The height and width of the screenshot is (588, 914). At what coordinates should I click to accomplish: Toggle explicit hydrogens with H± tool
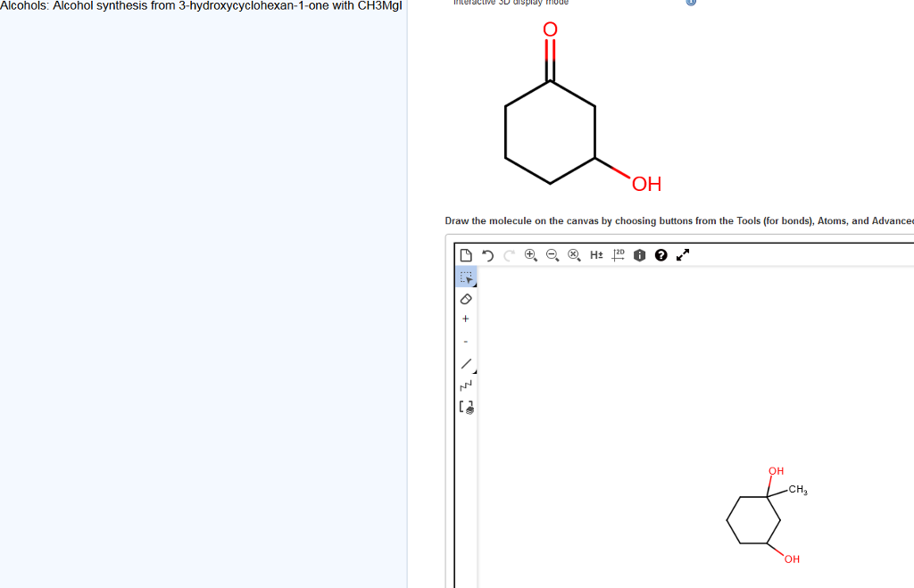point(596,255)
